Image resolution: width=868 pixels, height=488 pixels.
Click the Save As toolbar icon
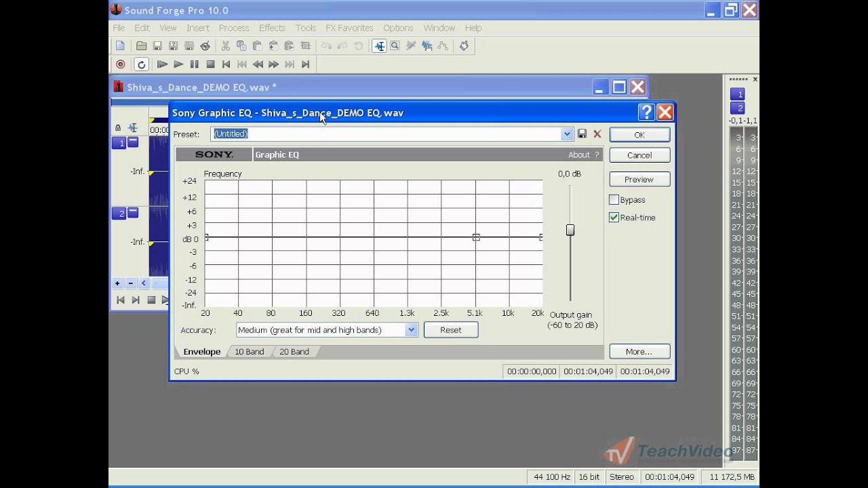[x=173, y=45]
